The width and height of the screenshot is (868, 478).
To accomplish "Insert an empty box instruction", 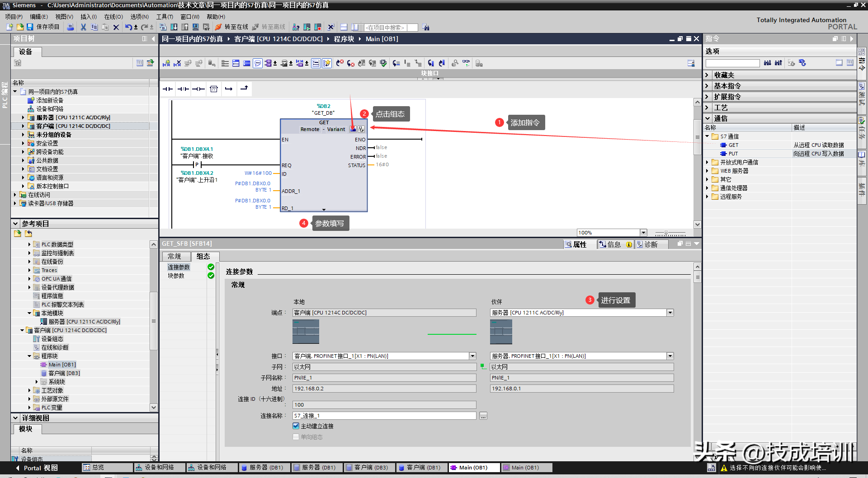I will tap(214, 89).
